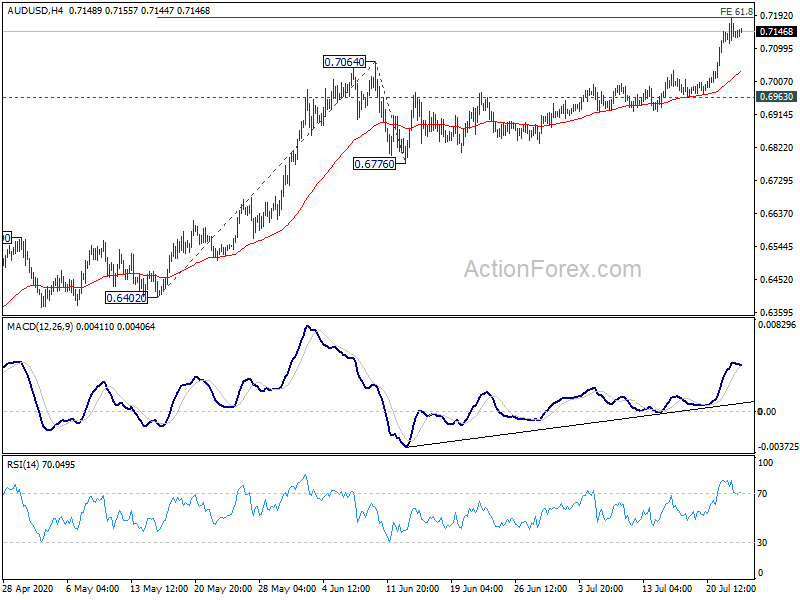Click the 26 Jun 12:00 time label

tap(540, 589)
